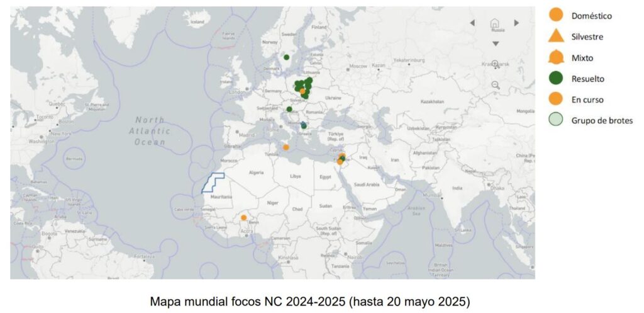
Task: Click the orange outbreak marker in West Africa
Action: 244,218
